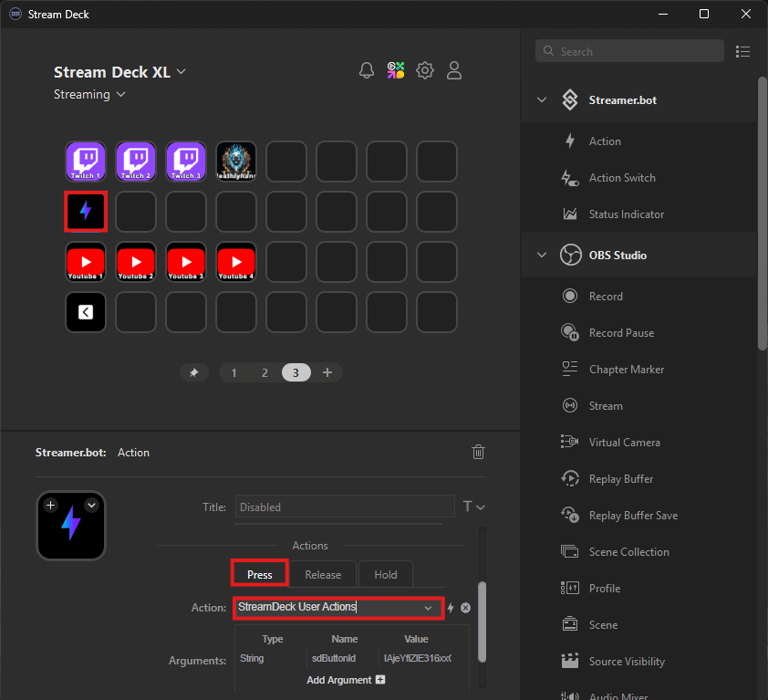
Task: Collapse the Streamer.bot category
Action: click(543, 100)
